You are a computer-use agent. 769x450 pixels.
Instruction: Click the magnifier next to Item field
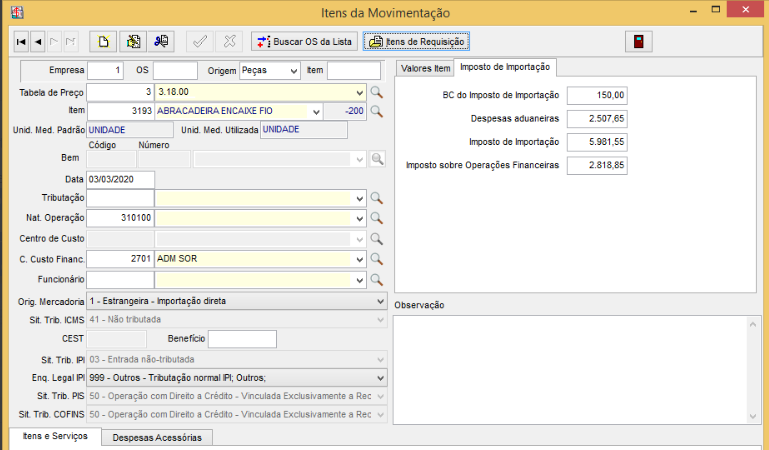click(x=377, y=111)
